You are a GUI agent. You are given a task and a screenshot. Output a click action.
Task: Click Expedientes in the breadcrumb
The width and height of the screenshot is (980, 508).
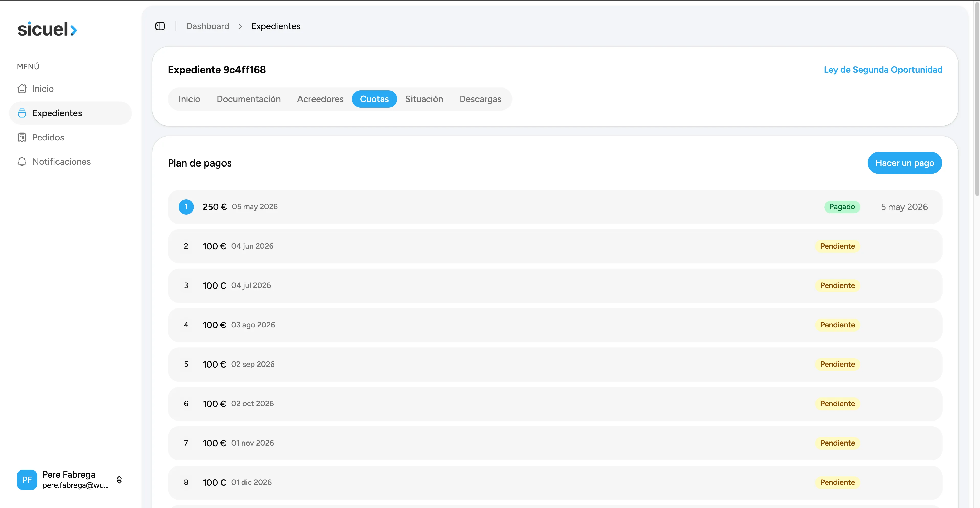click(276, 26)
